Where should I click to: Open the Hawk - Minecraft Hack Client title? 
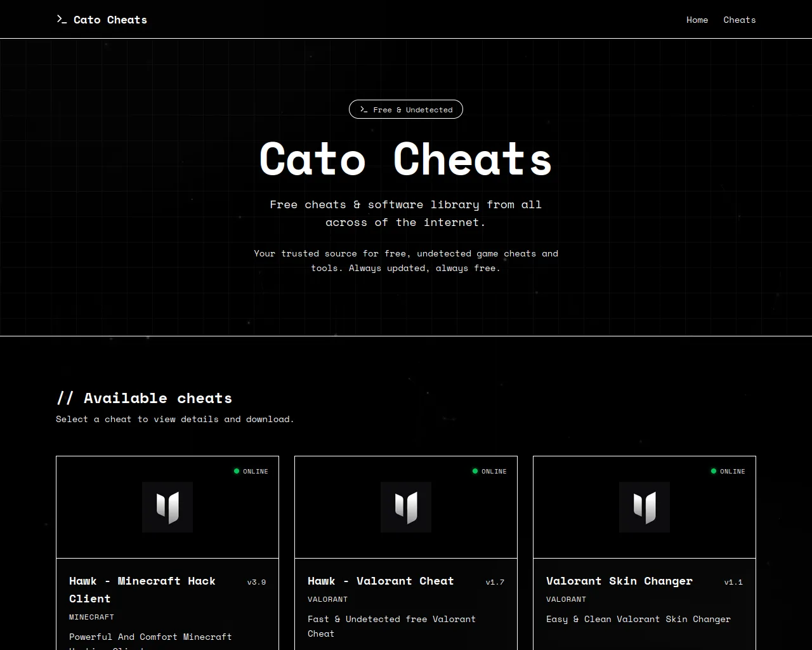pyautogui.click(x=142, y=590)
